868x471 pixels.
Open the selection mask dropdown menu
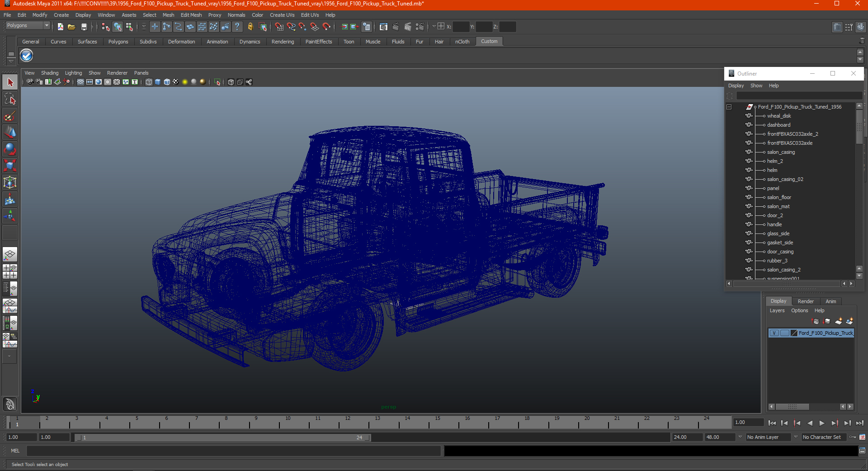click(x=144, y=27)
